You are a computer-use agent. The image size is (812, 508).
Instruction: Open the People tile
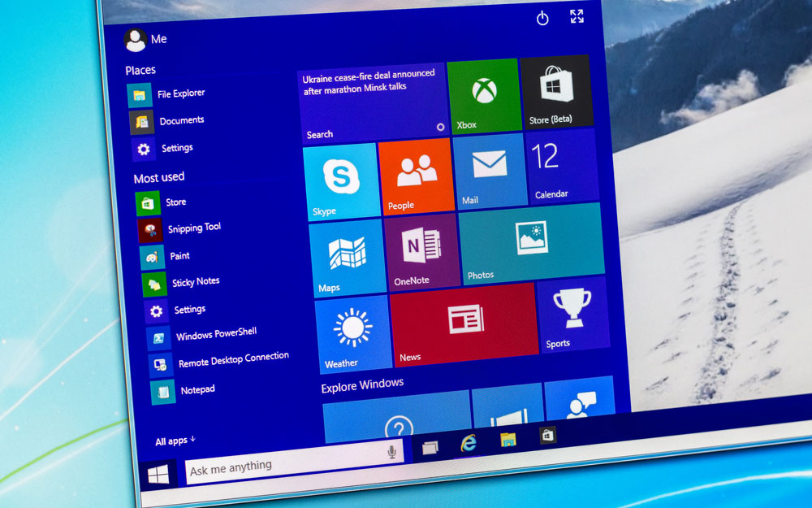click(415, 176)
